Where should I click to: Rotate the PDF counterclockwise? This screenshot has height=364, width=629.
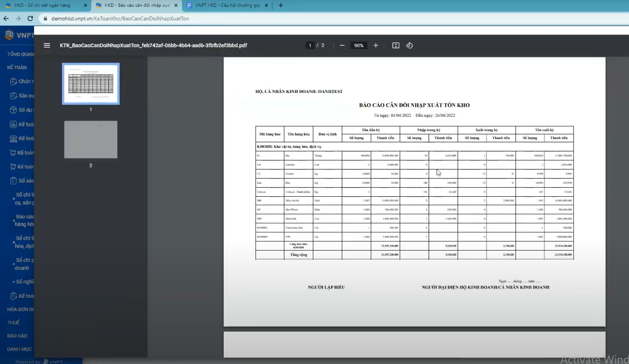409,45
